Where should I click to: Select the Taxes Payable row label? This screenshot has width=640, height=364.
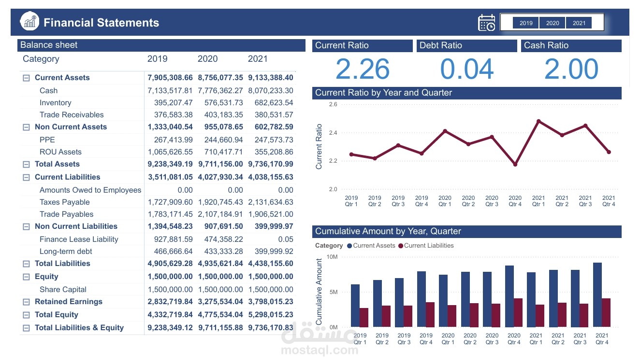[x=65, y=202]
